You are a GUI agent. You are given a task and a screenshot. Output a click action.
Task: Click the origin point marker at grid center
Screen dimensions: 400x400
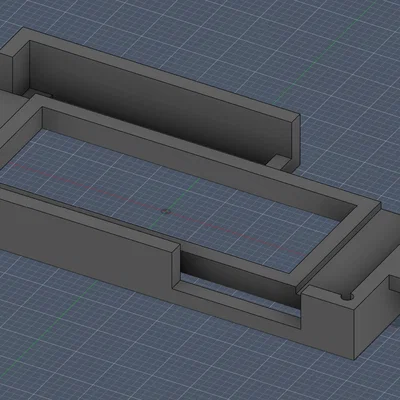(166, 212)
